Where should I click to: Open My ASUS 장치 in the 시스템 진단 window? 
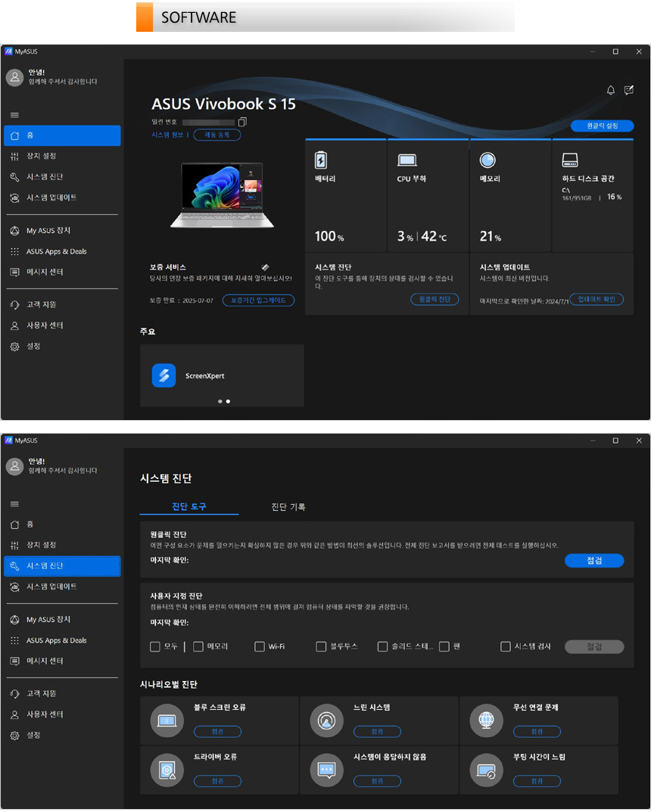click(62, 620)
